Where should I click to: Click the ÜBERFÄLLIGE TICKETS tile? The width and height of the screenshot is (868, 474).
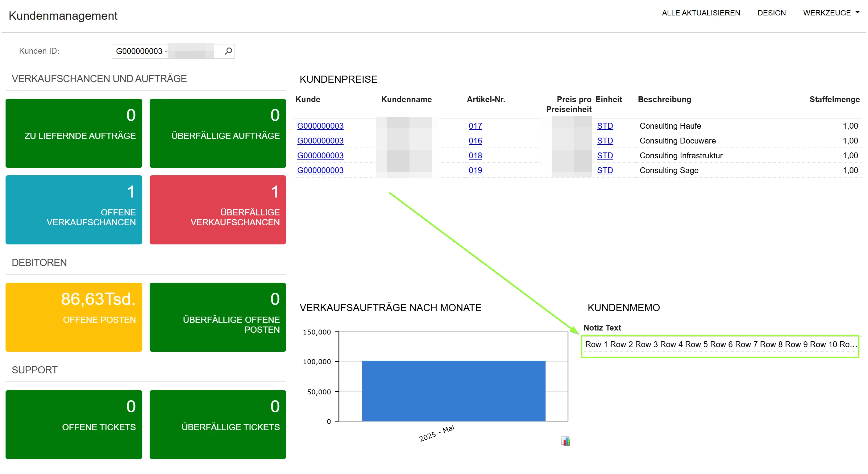coord(218,425)
